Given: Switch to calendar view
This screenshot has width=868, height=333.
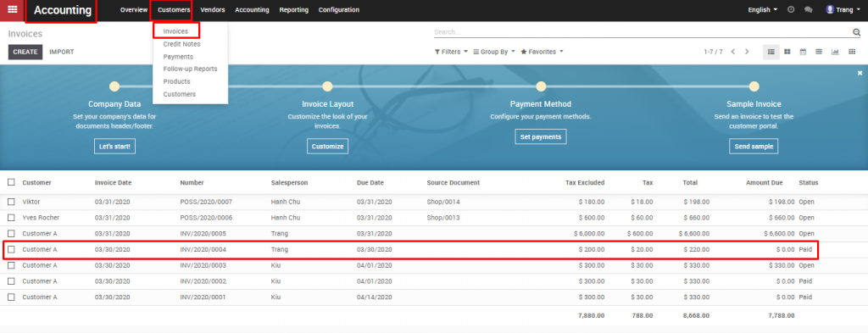Looking at the screenshot, I should pyautogui.click(x=803, y=52).
